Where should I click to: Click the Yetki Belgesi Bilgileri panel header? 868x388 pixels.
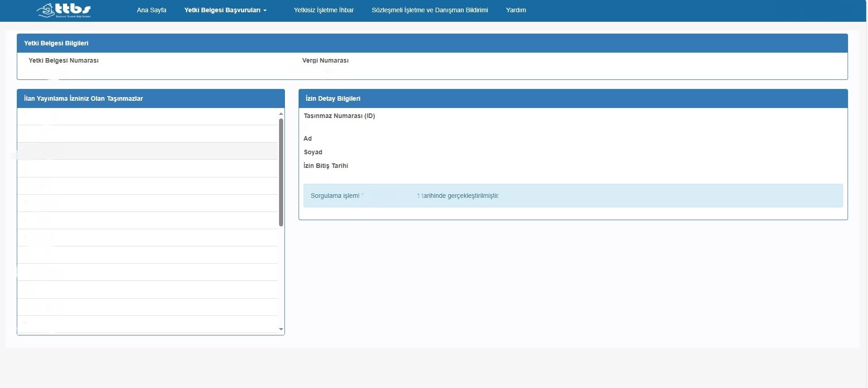pyautogui.click(x=432, y=43)
